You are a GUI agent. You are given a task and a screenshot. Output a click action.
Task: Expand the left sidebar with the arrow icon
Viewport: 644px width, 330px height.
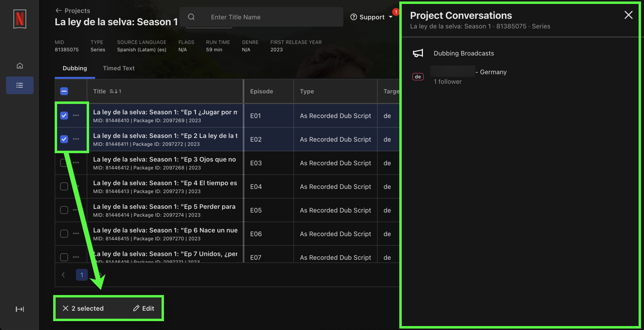(x=20, y=309)
